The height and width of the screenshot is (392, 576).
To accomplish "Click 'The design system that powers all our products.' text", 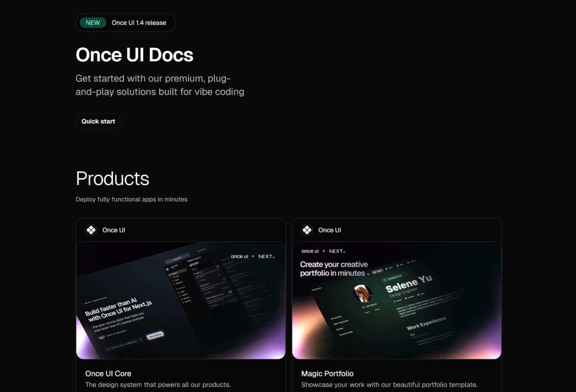I will [x=158, y=385].
